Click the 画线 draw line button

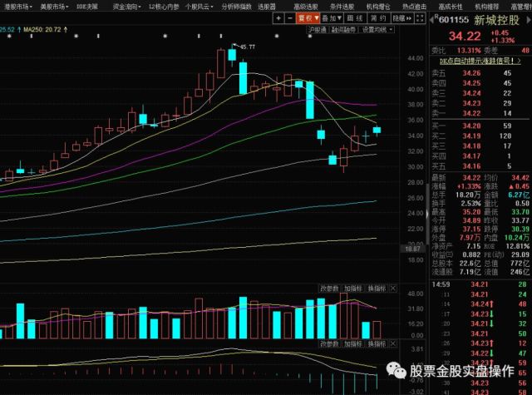[356, 18]
